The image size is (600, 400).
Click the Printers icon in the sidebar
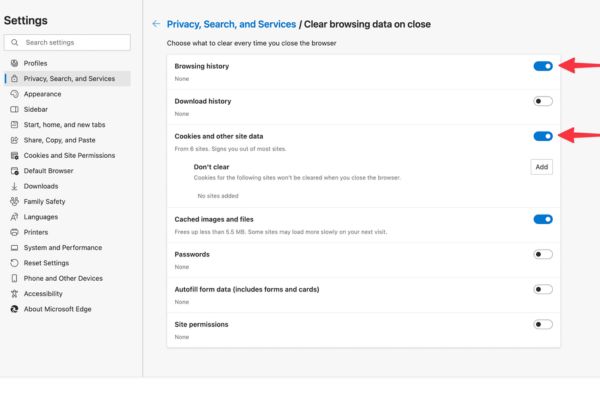pyautogui.click(x=14, y=232)
